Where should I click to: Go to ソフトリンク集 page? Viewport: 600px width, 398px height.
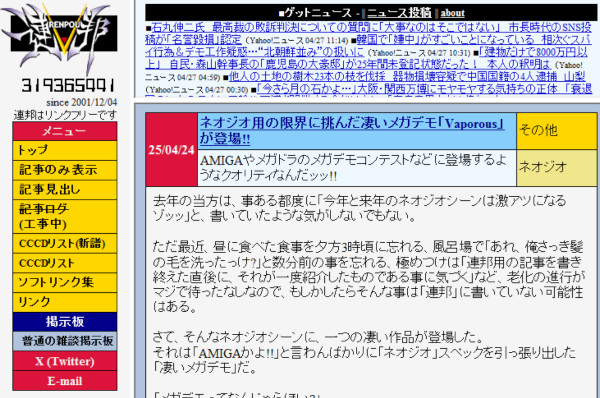65,283
